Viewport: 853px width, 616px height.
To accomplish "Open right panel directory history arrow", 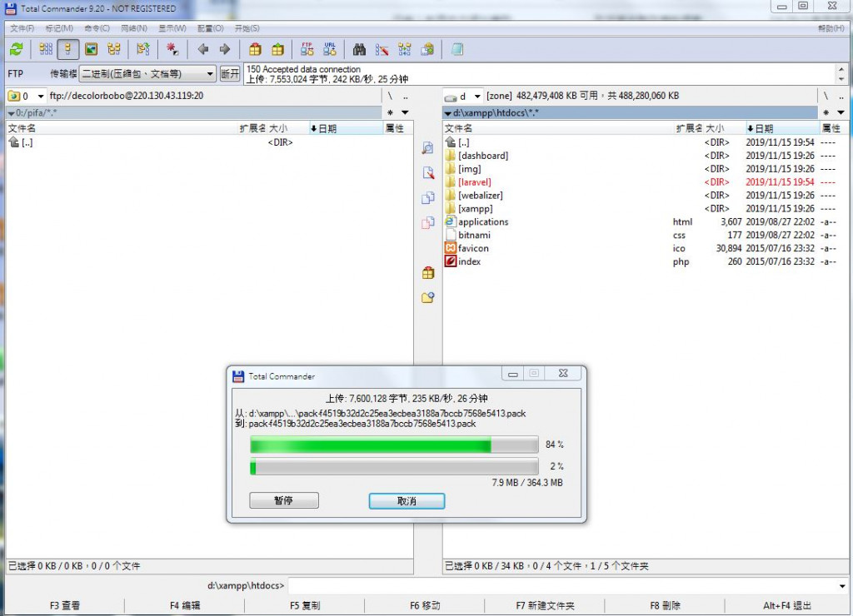I will [x=841, y=112].
